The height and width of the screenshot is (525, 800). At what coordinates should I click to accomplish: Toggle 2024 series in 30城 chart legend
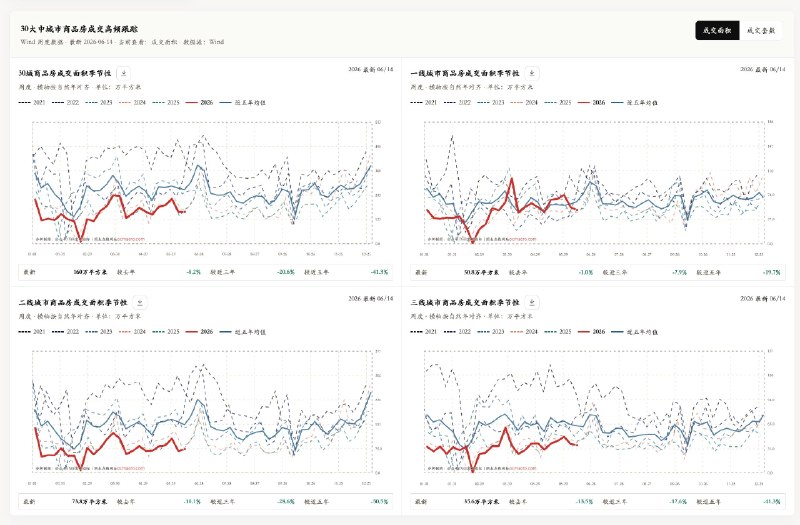click(133, 103)
